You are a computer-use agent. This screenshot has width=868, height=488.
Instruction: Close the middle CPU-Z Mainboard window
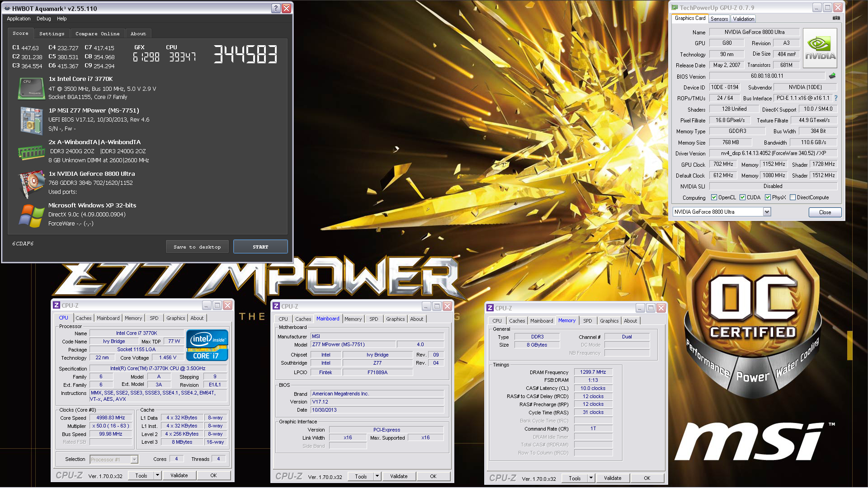(448, 306)
